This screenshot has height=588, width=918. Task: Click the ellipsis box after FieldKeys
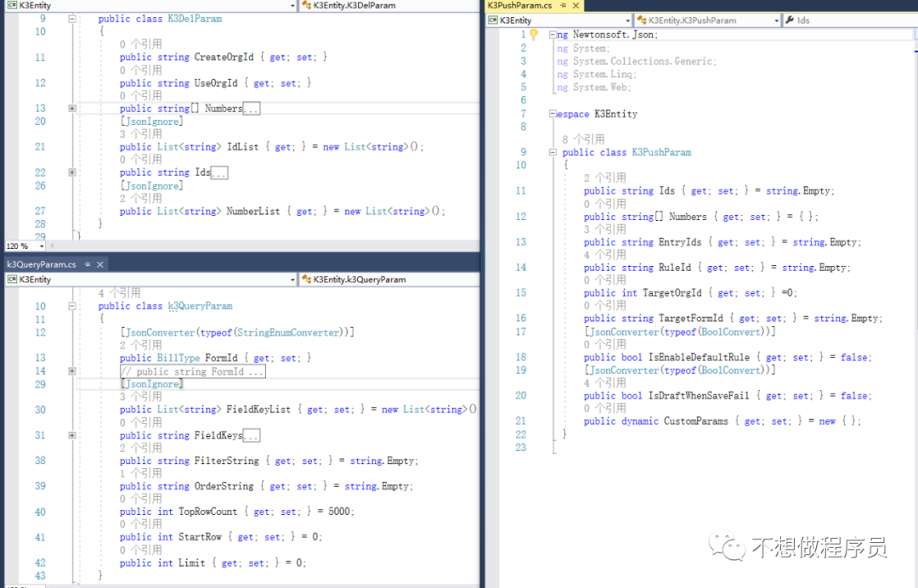[x=251, y=436]
